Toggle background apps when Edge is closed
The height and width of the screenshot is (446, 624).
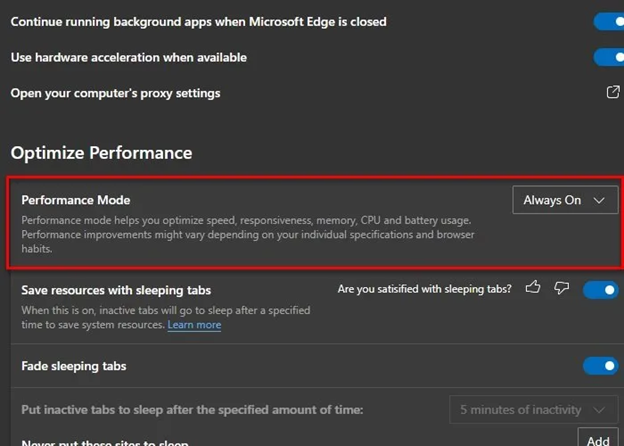click(x=608, y=21)
